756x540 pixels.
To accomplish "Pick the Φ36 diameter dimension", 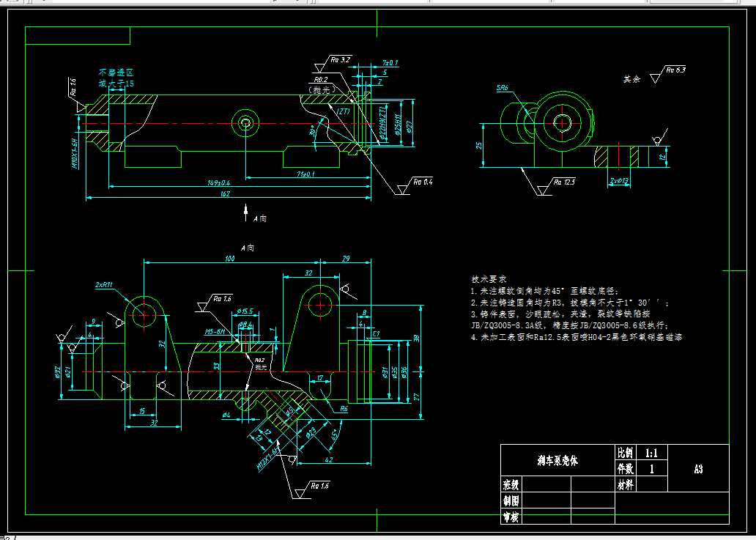I will tap(404, 371).
